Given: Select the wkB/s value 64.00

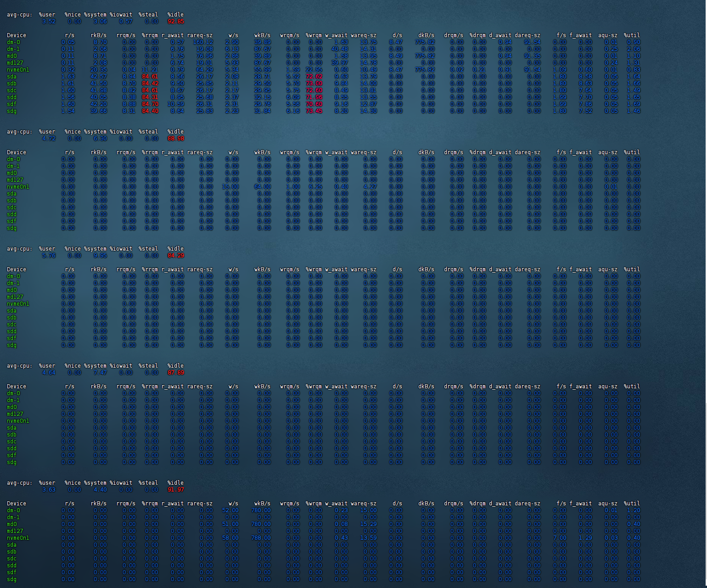Looking at the screenshot, I should (263, 187).
